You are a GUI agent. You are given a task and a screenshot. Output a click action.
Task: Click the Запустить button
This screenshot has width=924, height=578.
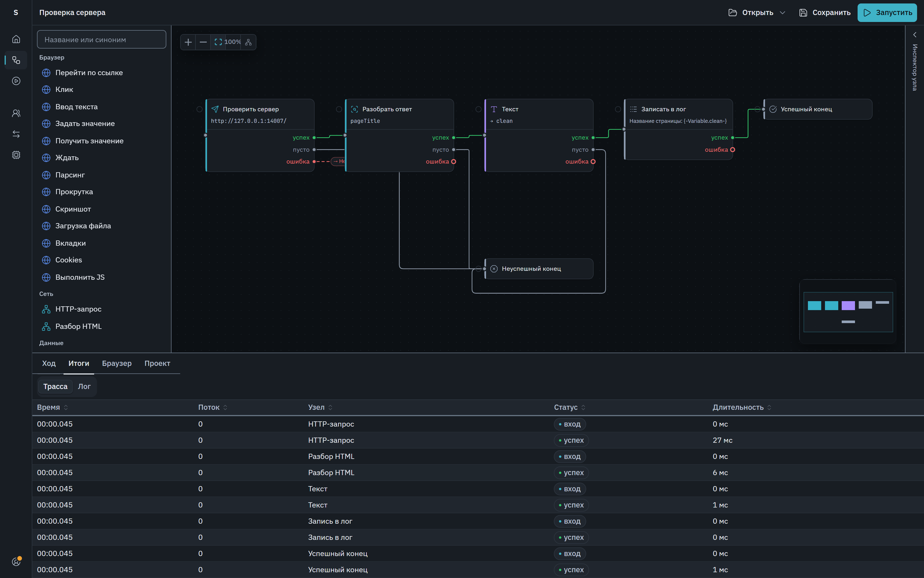pos(887,13)
